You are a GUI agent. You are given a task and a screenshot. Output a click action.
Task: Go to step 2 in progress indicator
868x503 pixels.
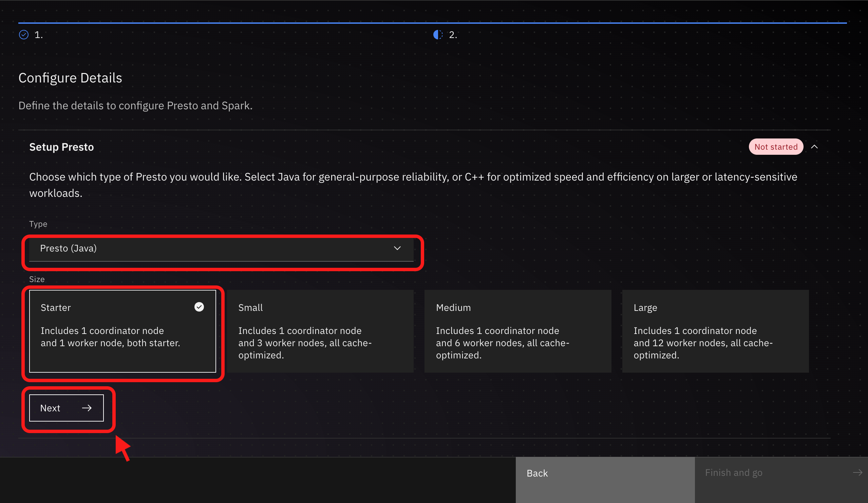[x=445, y=35]
